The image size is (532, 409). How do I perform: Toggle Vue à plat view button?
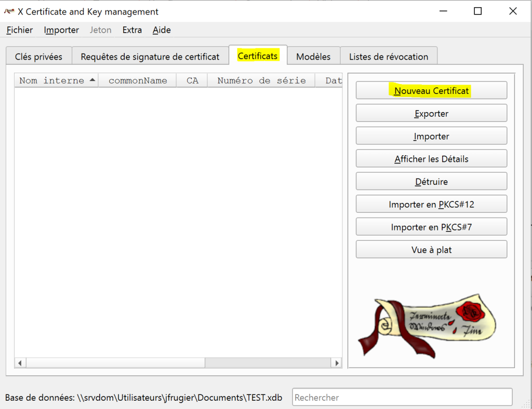coord(431,250)
